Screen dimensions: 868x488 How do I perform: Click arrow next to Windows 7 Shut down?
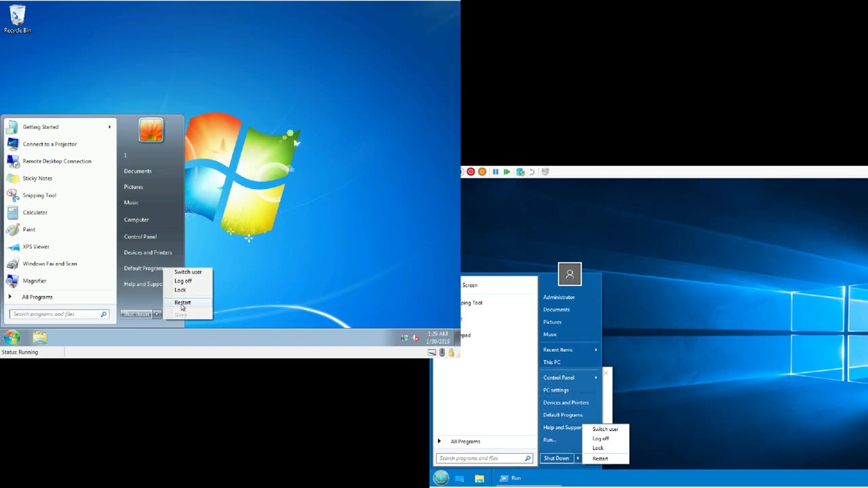pyautogui.click(x=157, y=314)
